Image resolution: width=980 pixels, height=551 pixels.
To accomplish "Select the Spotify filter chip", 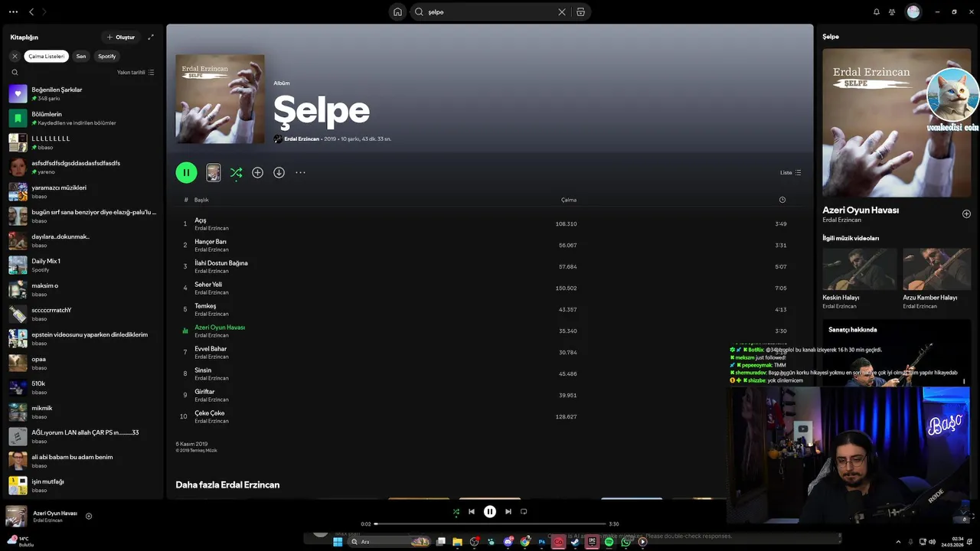I will (107, 56).
